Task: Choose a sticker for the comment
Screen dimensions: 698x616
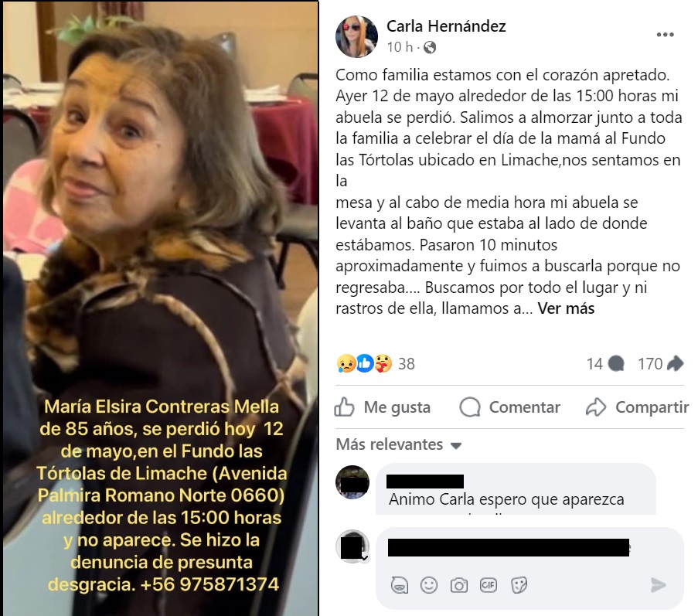Action: 519,585
